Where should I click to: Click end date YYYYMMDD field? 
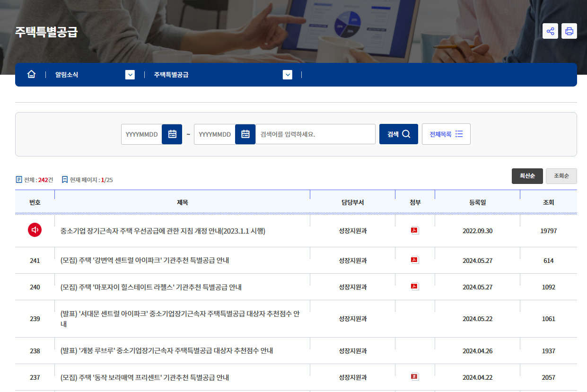pyautogui.click(x=214, y=134)
